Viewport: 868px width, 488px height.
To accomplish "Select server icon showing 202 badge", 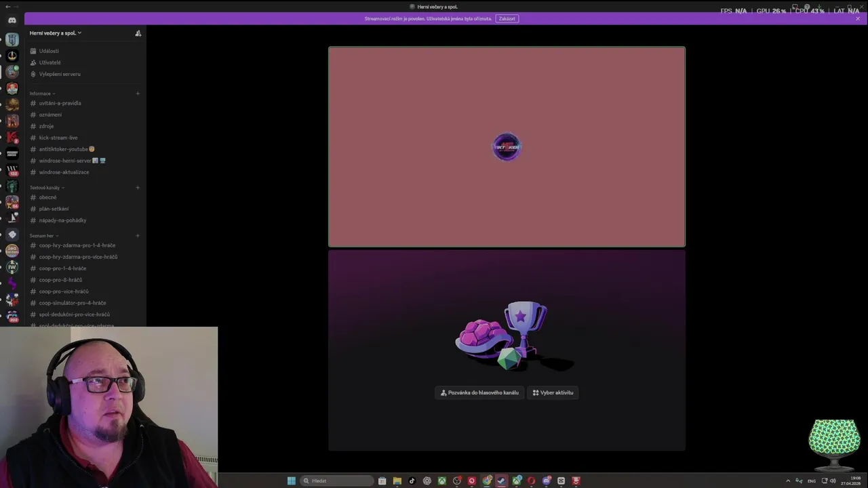I will coord(12,316).
